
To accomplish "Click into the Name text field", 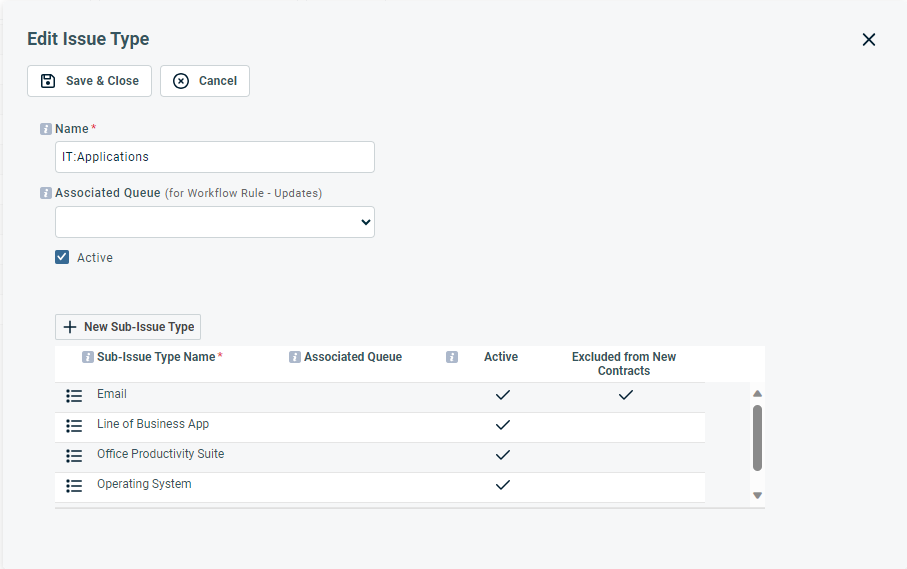I will 215,157.
